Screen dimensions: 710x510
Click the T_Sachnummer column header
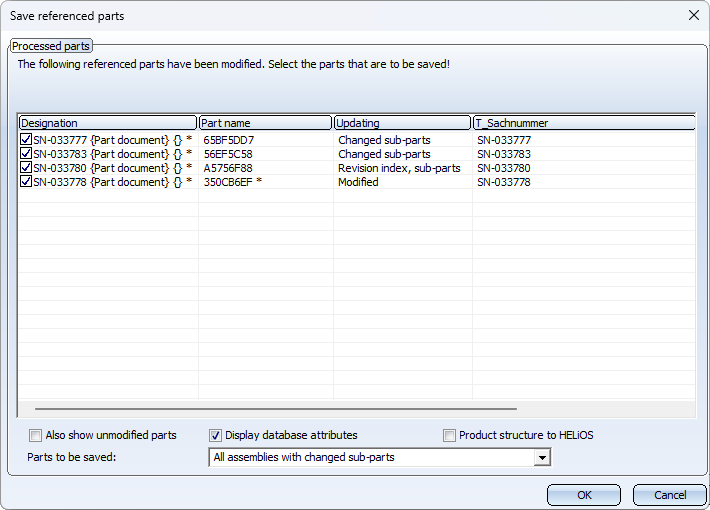584,123
